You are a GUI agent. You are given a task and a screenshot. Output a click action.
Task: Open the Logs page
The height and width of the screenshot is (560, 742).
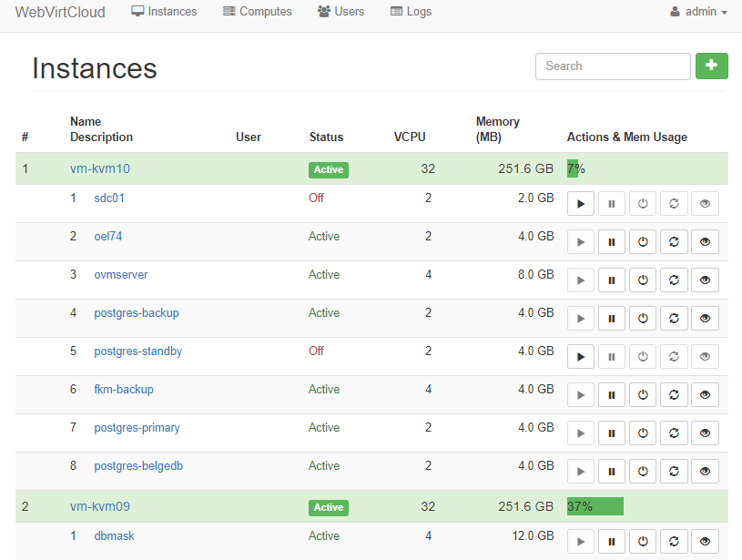coord(411,11)
